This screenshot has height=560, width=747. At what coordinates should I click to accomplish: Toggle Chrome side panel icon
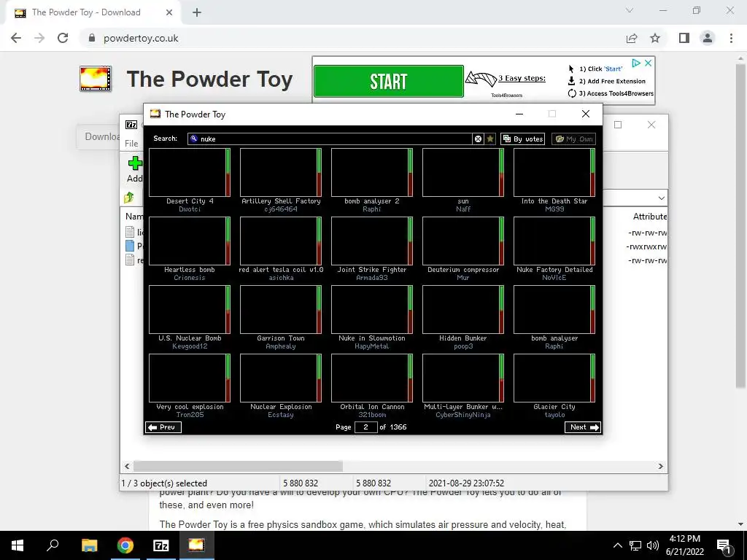[x=684, y=38]
